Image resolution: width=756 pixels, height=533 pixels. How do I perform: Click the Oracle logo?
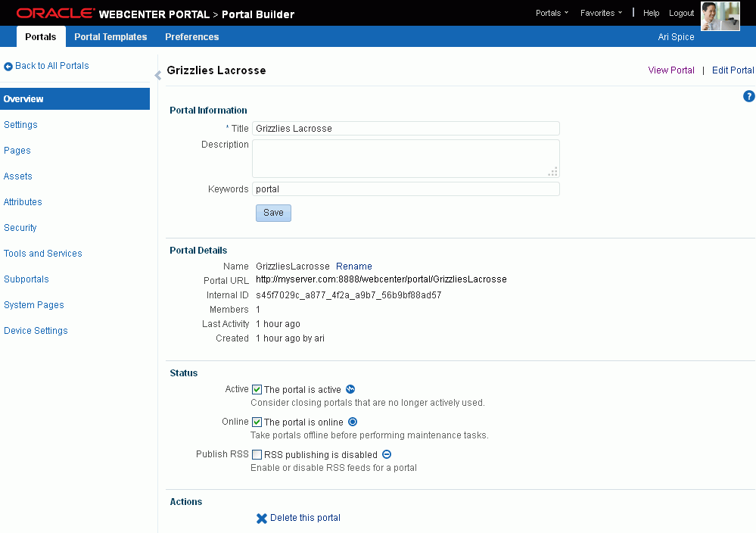[55, 14]
